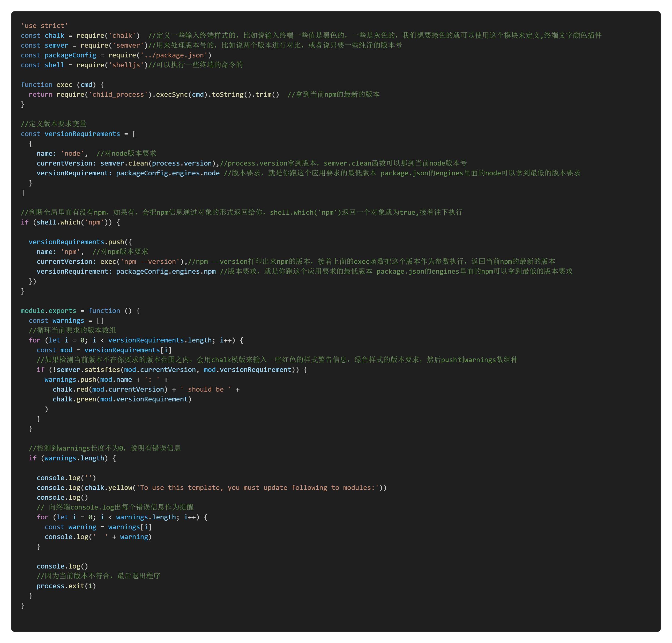Click 'chalk.green(mod.versionRequirement)' expression
Viewport: 672px width, 643px height.
(122, 399)
